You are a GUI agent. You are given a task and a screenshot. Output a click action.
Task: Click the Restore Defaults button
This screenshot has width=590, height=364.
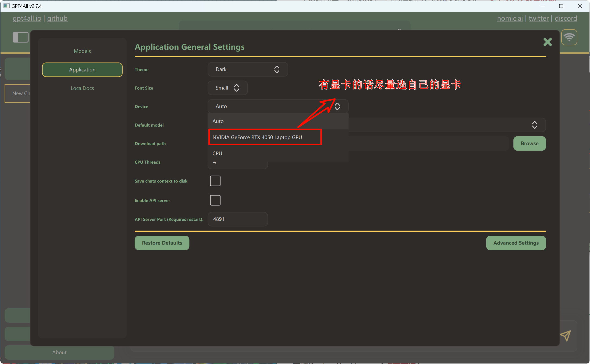[x=162, y=243]
